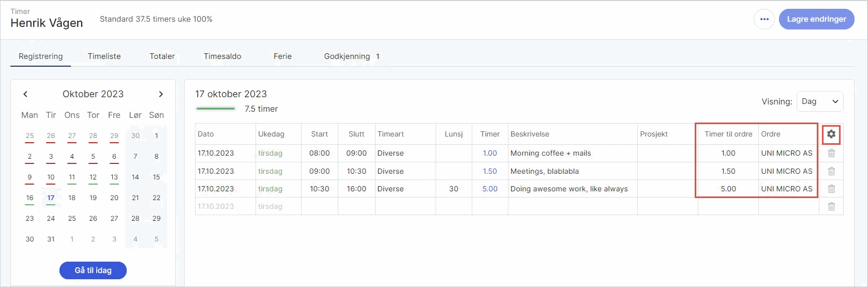Click Slutt cell 10:30 in Meetings row
Viewport: 868px width, 287px height.
click(x=356, y=171)
